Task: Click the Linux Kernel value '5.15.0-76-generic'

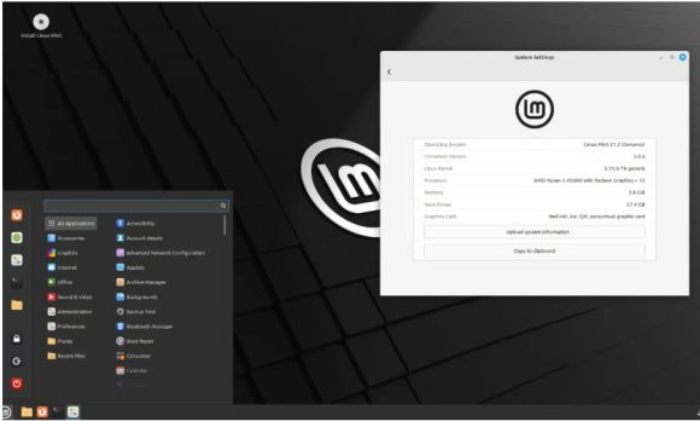Action: point(625,169)
